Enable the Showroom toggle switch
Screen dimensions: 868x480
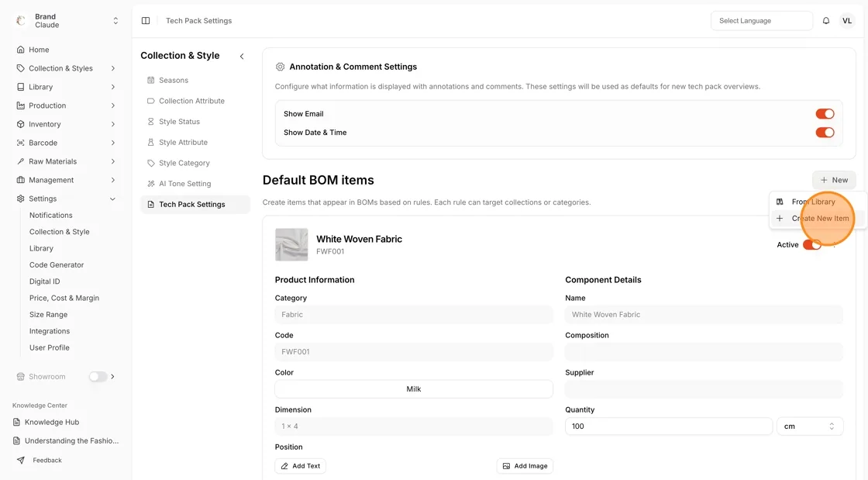coord(98,376)
